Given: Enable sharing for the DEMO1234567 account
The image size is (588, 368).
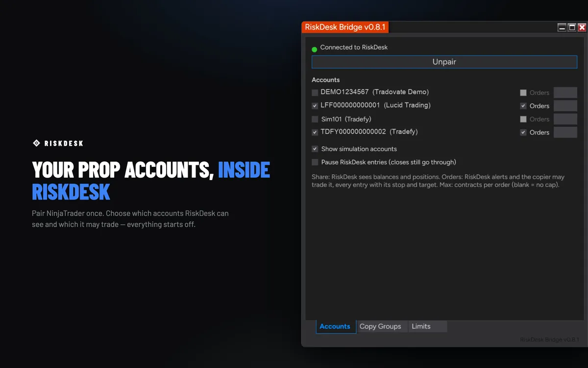Looking at the screenshot, I should (x=315, y=92).
